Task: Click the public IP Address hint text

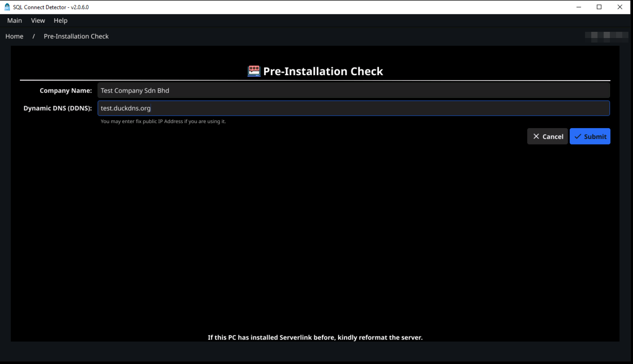Action: (163, 121)
